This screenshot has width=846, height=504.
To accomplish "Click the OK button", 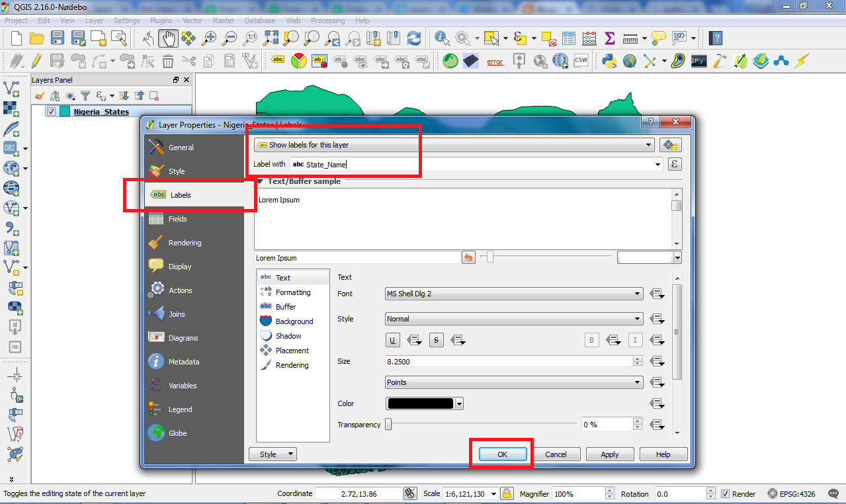I will point(502,454).
